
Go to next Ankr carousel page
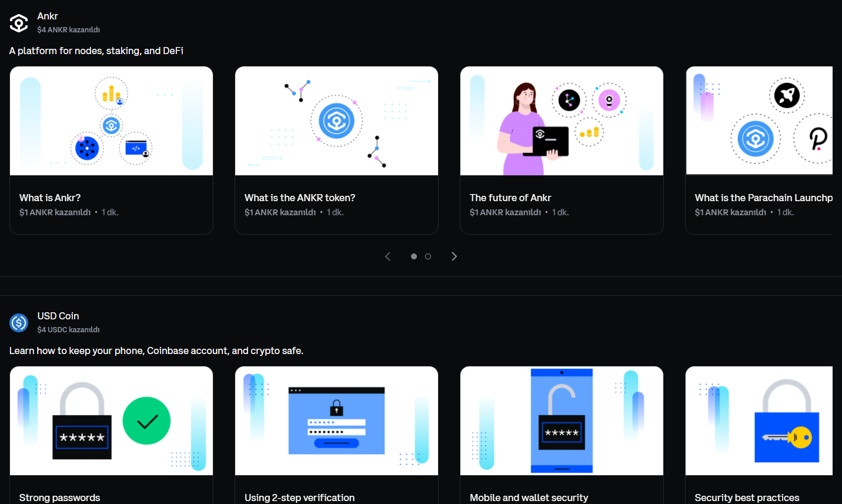click(454, 256)
